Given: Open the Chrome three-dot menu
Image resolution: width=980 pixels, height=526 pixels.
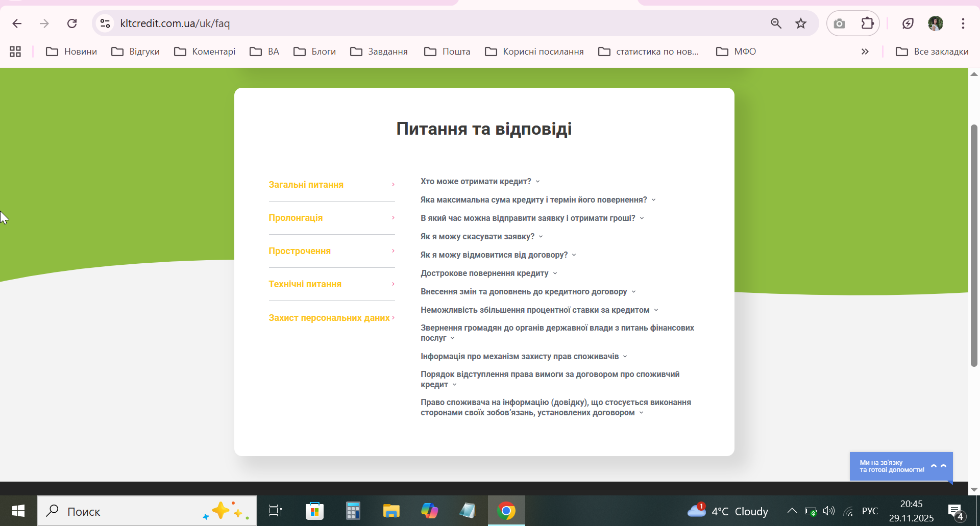Looking at the screenshot, I should point(963,23).
